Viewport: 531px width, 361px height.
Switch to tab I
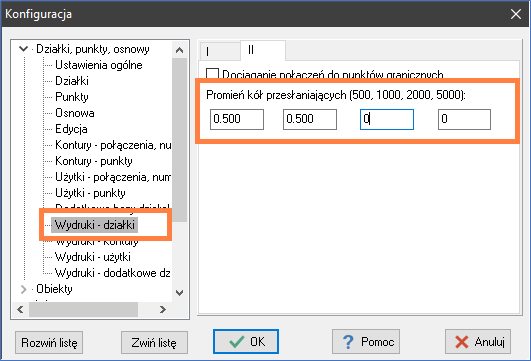[220, 51]
